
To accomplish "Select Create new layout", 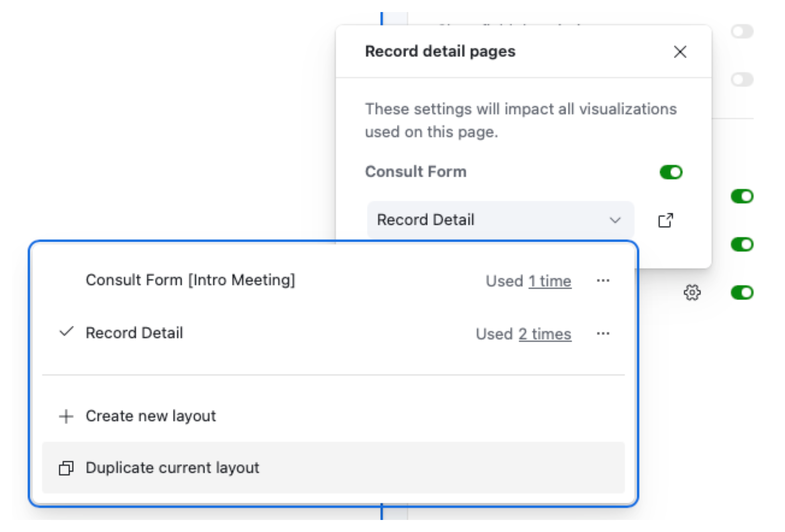I will click(x=150, y=416).
